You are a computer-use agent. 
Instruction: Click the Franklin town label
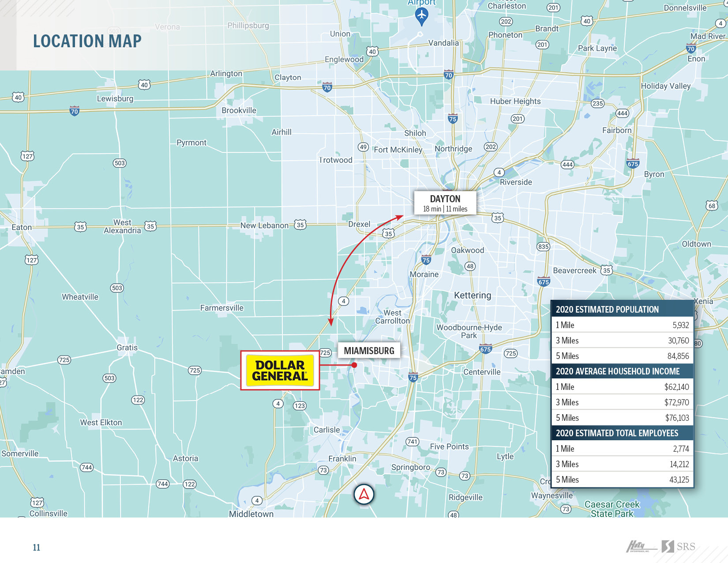coord(342,458)
